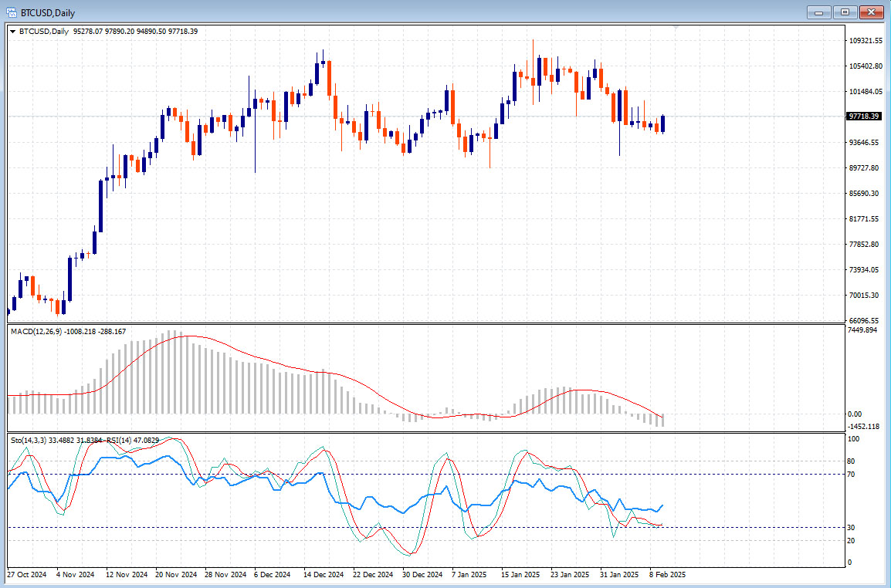Close the BTCUSD,Daily chart window
Screen dimensions: 891x588
[872, 12]
